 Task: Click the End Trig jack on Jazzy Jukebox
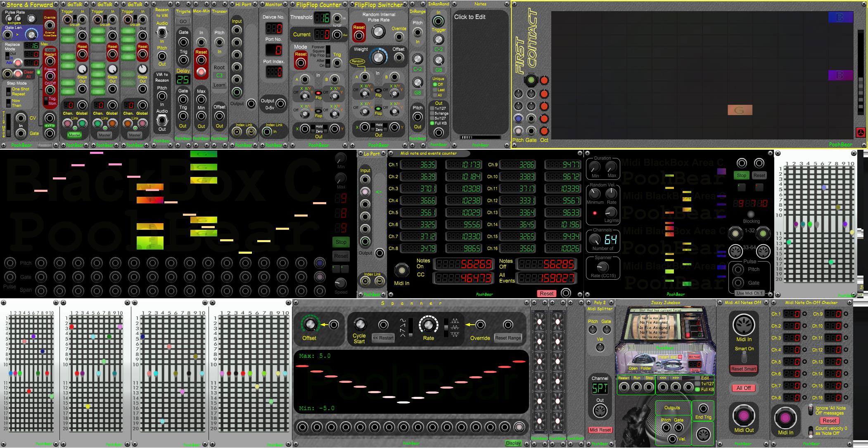coord(703,409)
